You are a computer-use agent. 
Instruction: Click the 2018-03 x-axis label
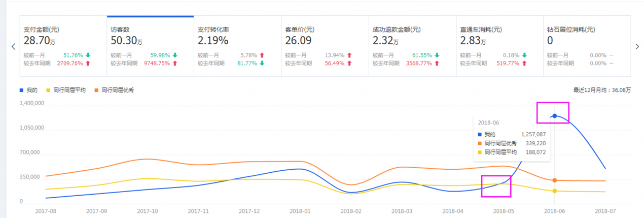402,210
